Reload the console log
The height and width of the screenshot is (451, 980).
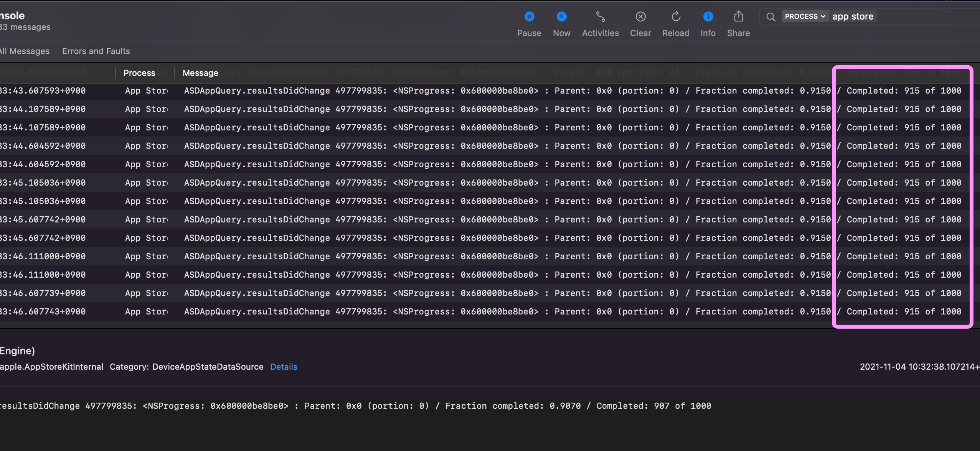coord(676,17)
